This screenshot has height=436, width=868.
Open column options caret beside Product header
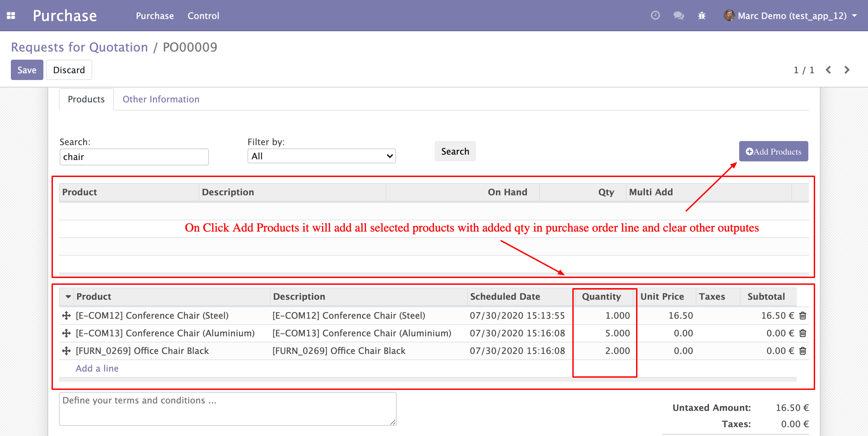pyautogui.click(x=68, y=297)
